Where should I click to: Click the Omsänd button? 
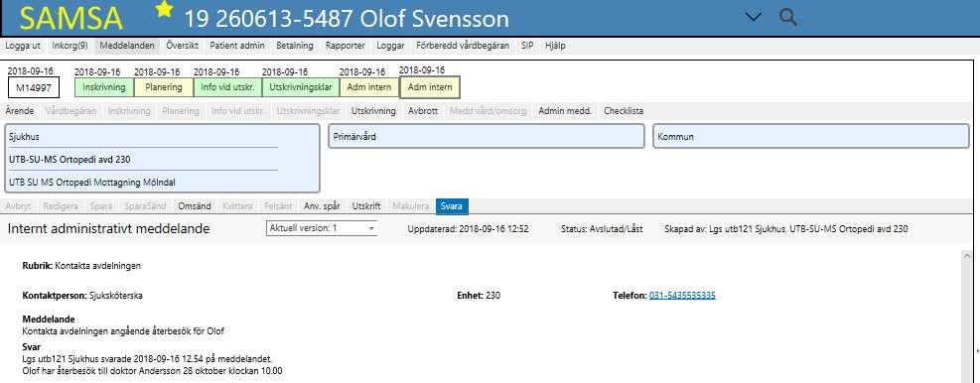195,206
